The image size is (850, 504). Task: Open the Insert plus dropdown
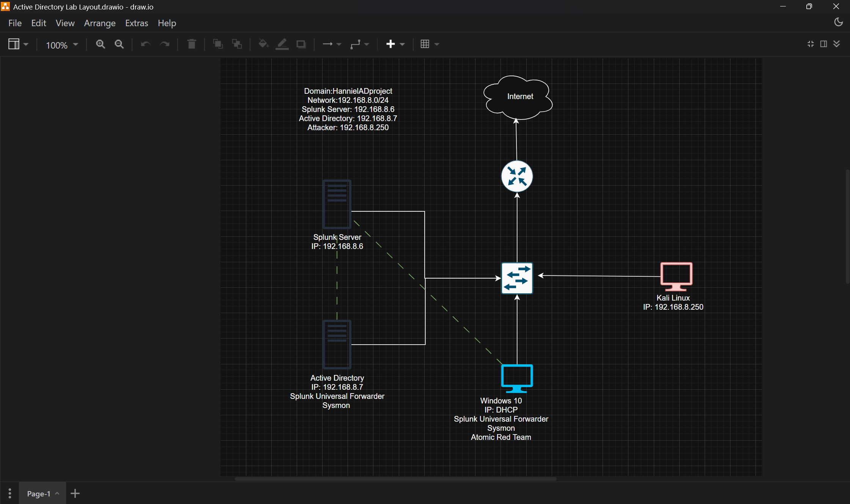click(x=395, y=44)
